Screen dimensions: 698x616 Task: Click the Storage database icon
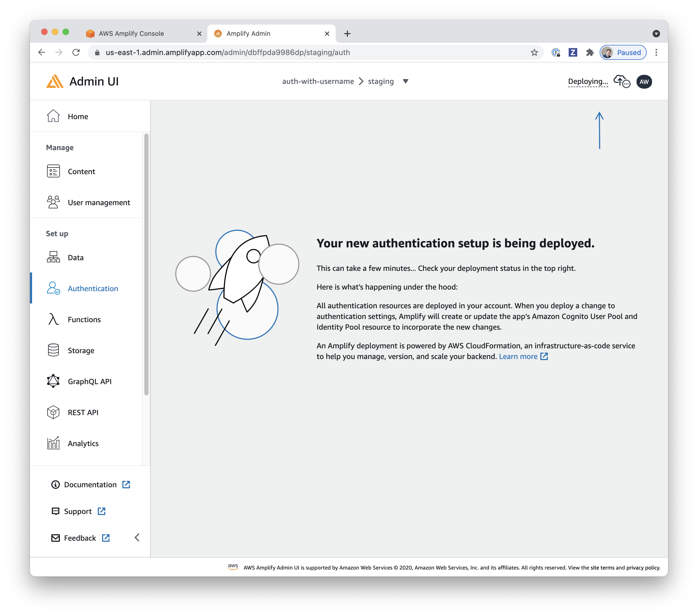tap(53, 350)
